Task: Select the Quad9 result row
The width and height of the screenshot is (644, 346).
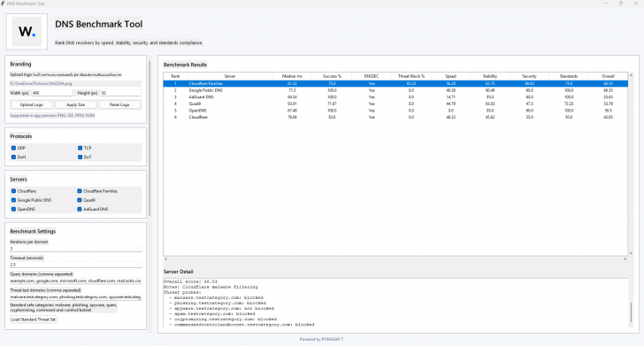Action: (x=395, y=104)
